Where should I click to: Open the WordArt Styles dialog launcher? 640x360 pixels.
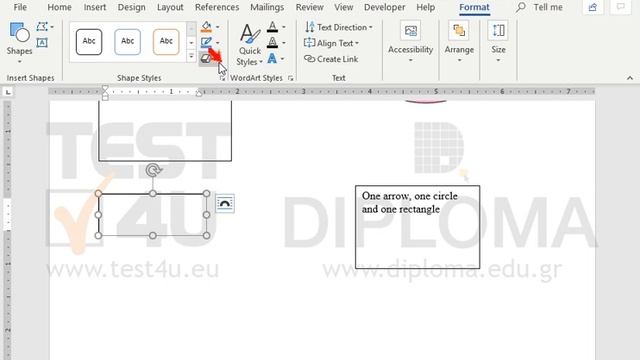(291, 78)
